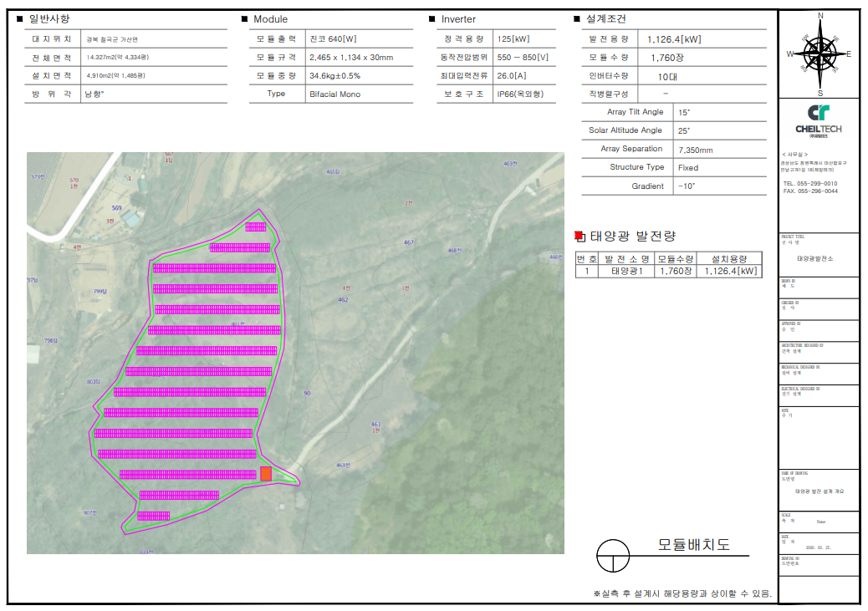This screenshot has height=611, width=868.
Task: Click the red square beside 태양광 발전량
Action: [x=579, y=237]
